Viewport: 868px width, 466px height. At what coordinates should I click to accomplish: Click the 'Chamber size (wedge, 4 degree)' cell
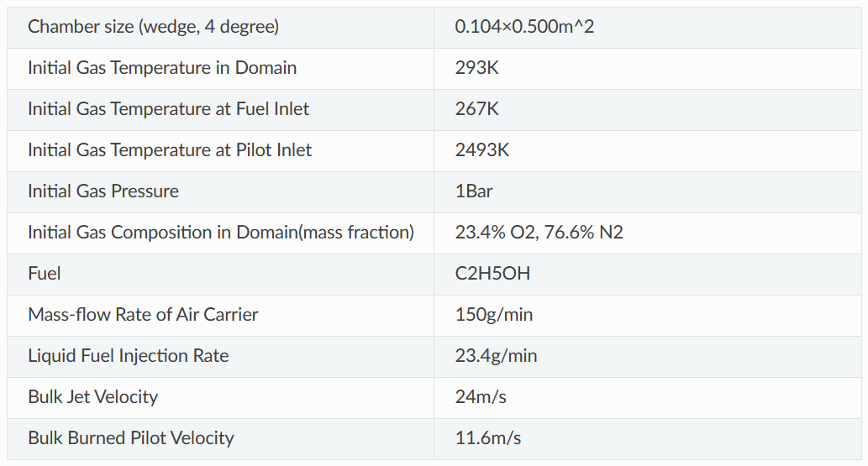(x=153, y=26)
